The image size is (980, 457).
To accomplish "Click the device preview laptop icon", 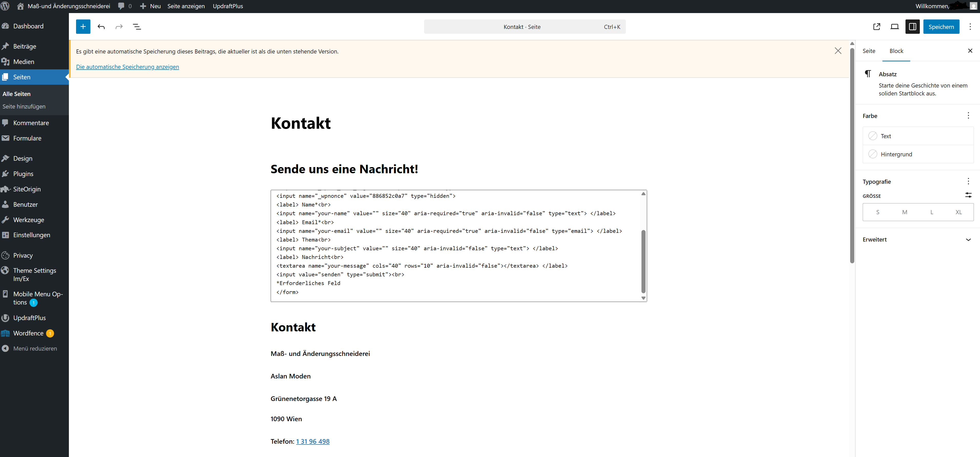I will click(x=894, y=27).
